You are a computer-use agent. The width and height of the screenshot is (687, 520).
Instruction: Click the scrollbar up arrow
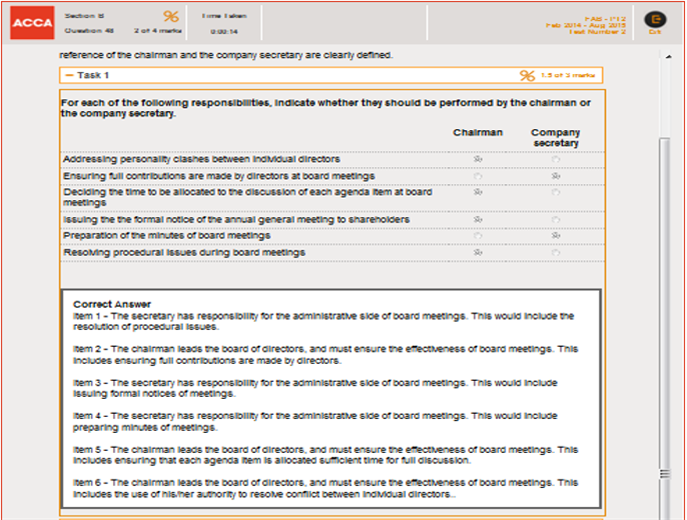pos(665,56)
